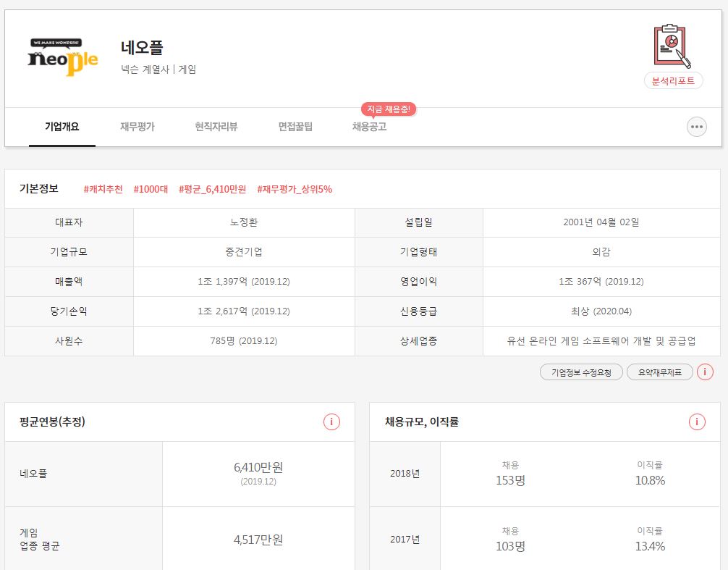Click the 2017년 row label
This screenshot has height=570, width=728.
pos(405,540)
